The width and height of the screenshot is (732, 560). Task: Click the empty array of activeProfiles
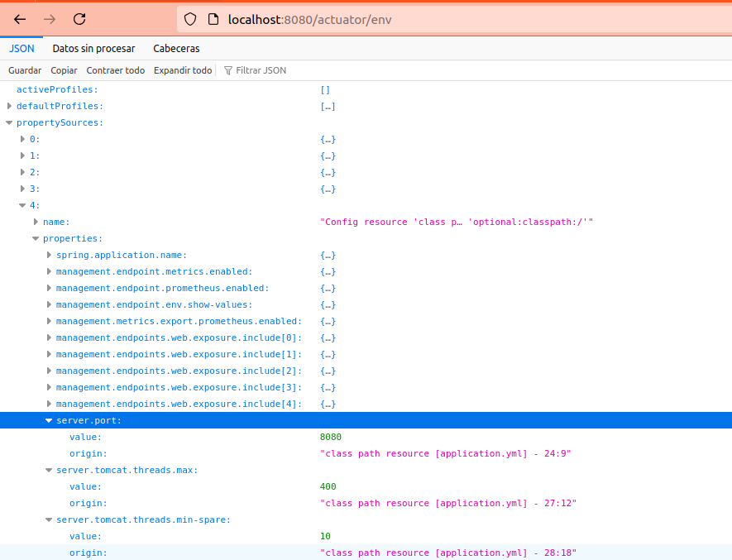325,89
